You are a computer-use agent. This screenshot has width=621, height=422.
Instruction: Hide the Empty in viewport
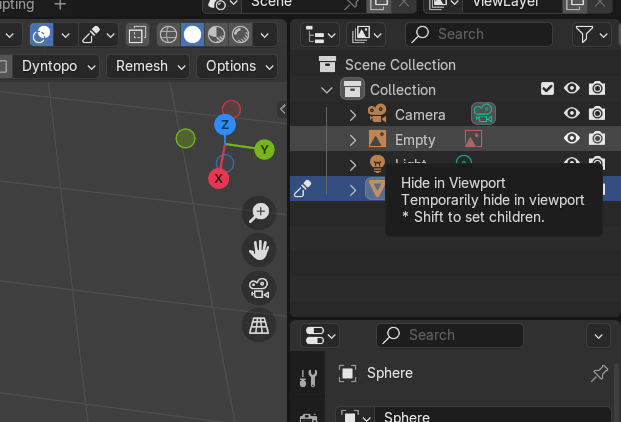pyautogui.click(x=572, y=138)
